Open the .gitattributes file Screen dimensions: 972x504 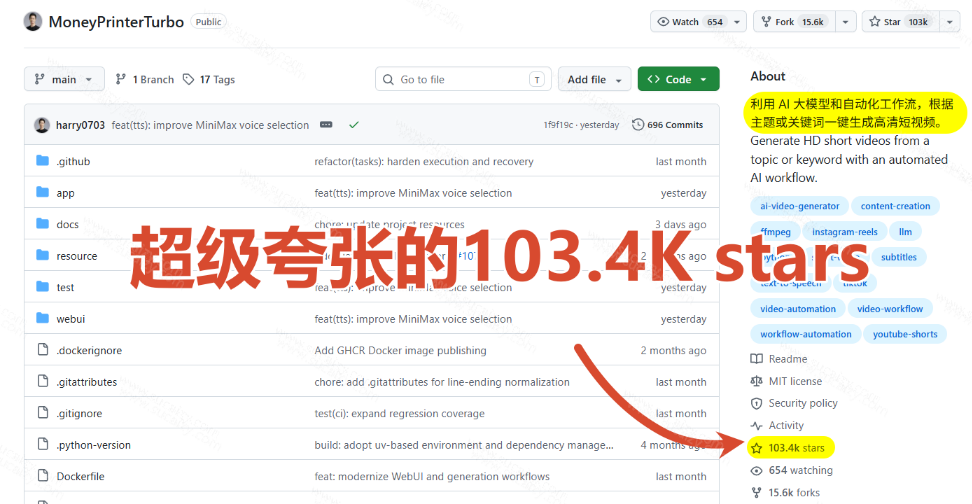tap(87, 382)
